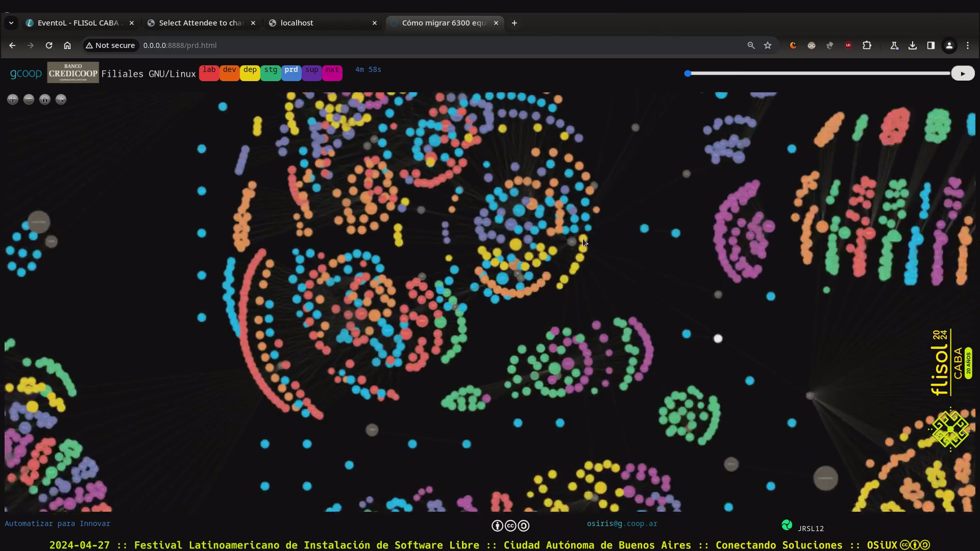Click the timeline slider handle
The width and height of the screenshot is (980, 551).
[688, 73]
